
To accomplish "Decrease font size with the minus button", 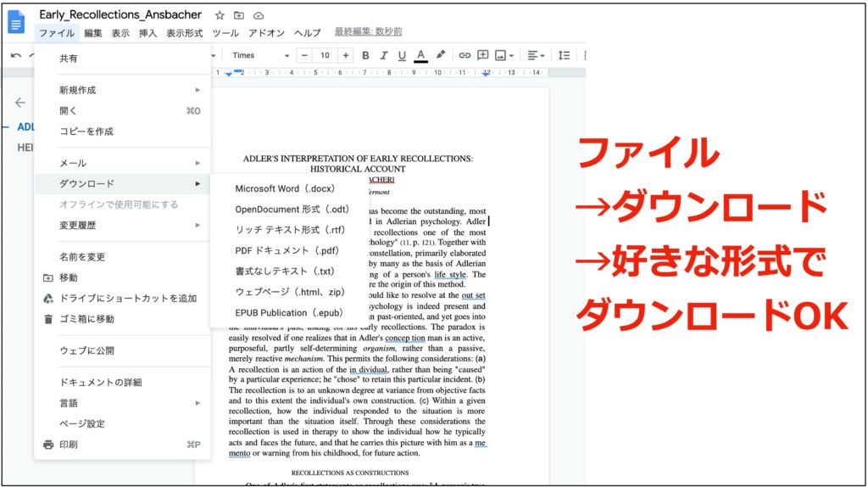I will point(304,55).
